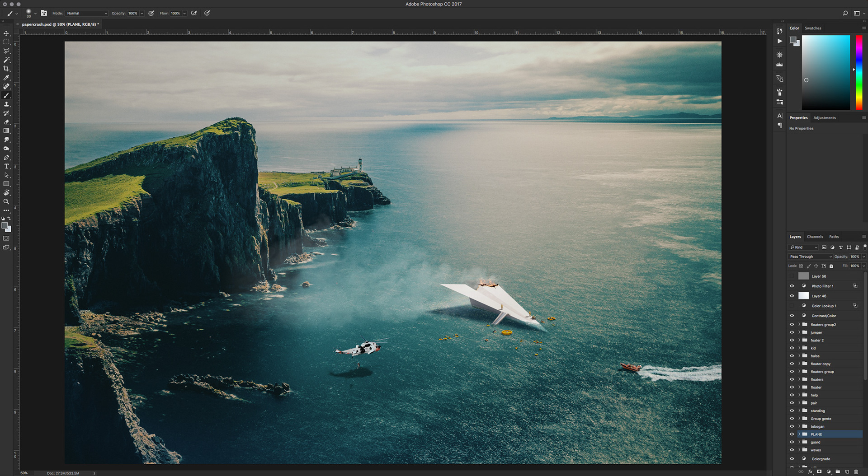Show the hidden Layer 56
This screenshot has width=868, height=476.
click(x=792, y=276)
